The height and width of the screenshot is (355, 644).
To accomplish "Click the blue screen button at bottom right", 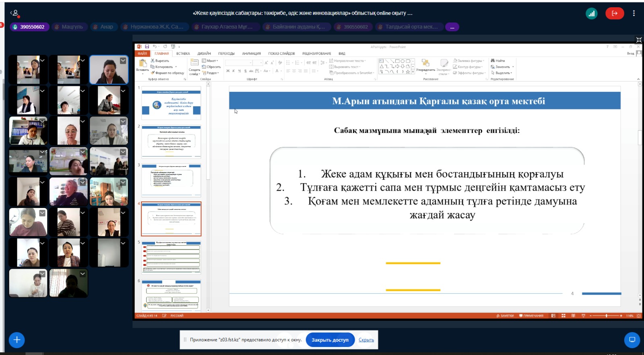I will [x=632, y=340].
